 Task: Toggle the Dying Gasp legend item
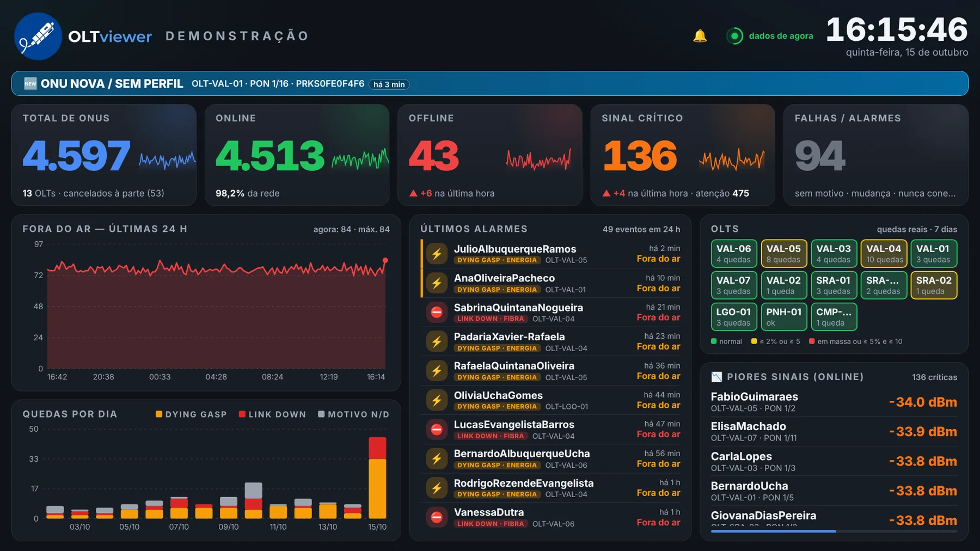[x=191, y=414]
